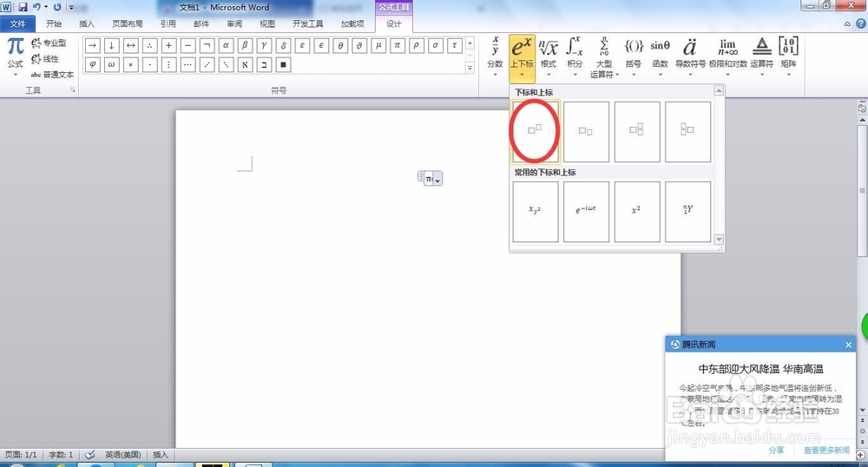This screenshot has height=467, width=868.
Task: Insert the omega symbol
Action: pyautogui.click(x=111, y=65)
